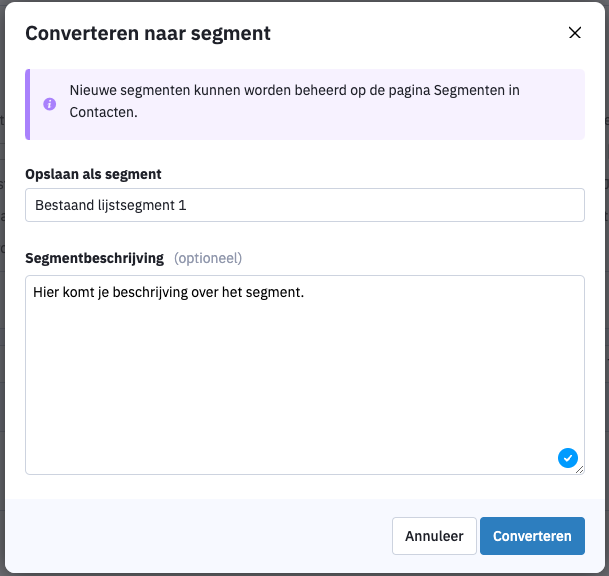Image resolution: width=609 pixels, height=576 pixels.
Task: Confirm with the blue Converteren button
Action: coord(532,536)
